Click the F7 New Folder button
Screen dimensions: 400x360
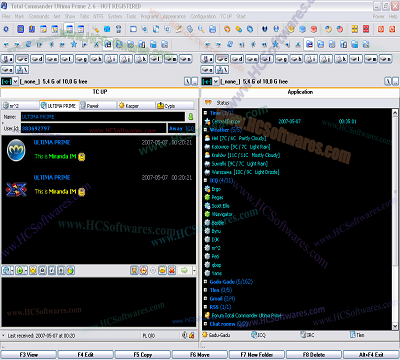[x=257, y=355]
